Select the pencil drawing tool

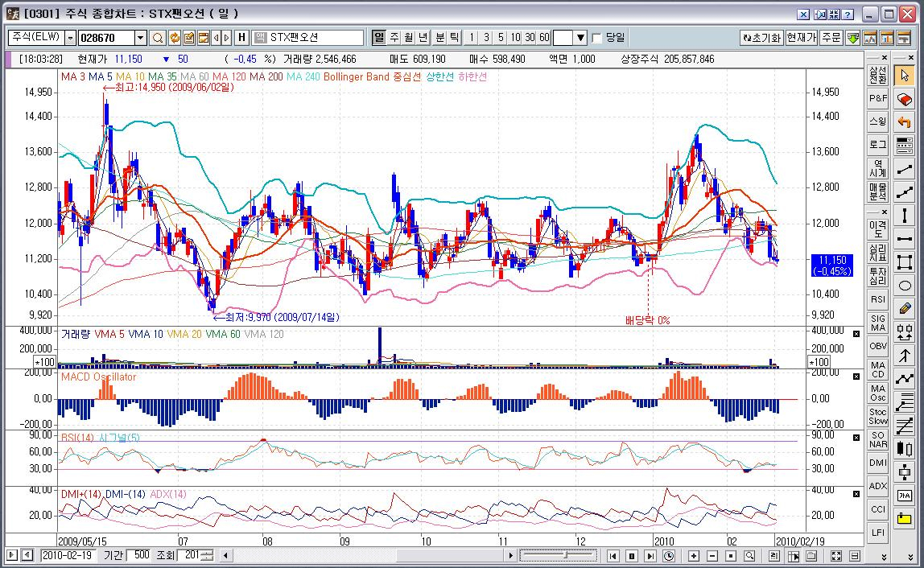pos(905,308)
